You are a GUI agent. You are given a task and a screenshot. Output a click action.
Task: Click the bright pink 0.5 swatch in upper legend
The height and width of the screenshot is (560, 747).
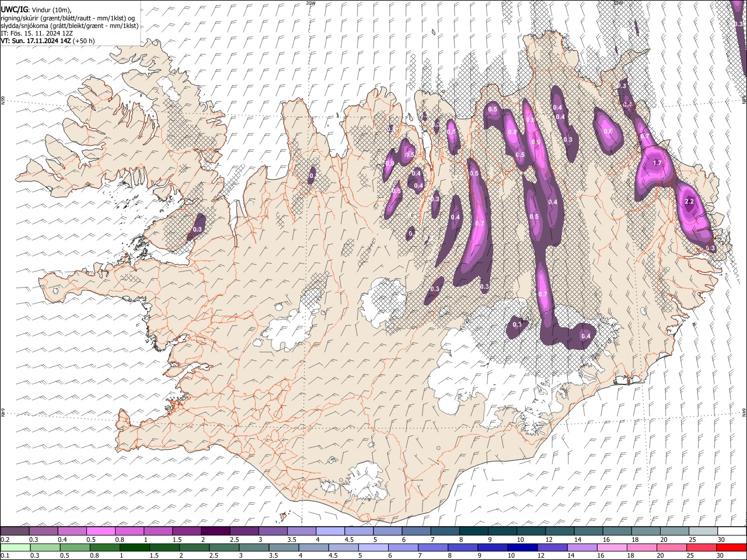[100, 531]
